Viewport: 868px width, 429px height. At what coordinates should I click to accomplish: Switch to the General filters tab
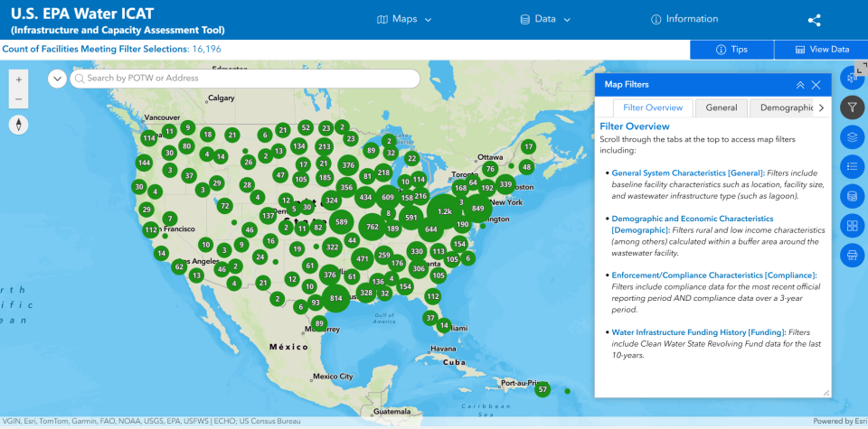click(722, 107)
